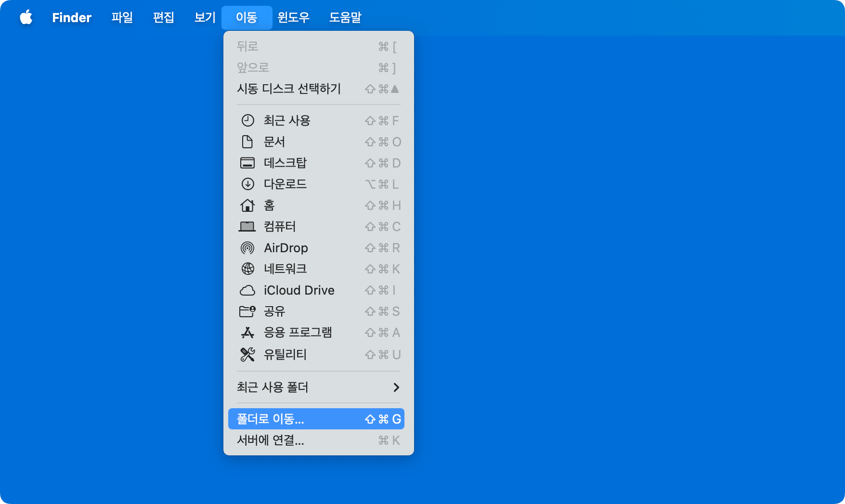Image resolution: width=845 pixels, height=504 pixels.
Task: Click the cloud icon for iCloud Drive
Action: point(247,290)
